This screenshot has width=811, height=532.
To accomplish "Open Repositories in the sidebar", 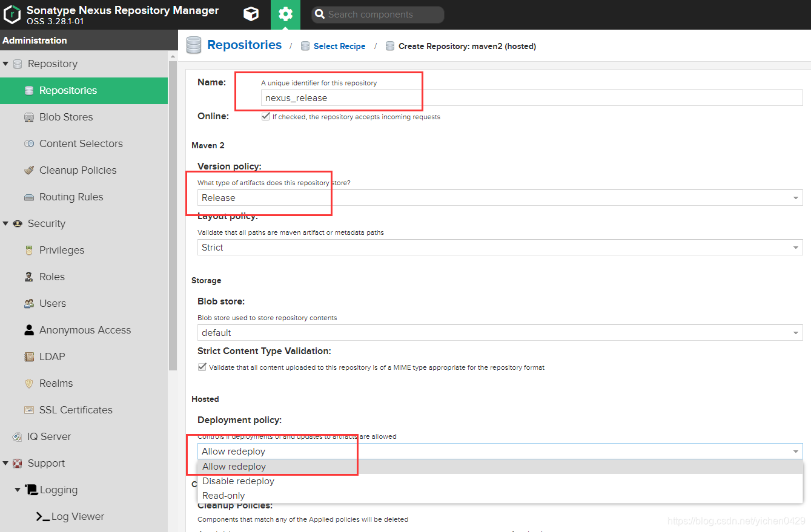I will pos(84,91).
